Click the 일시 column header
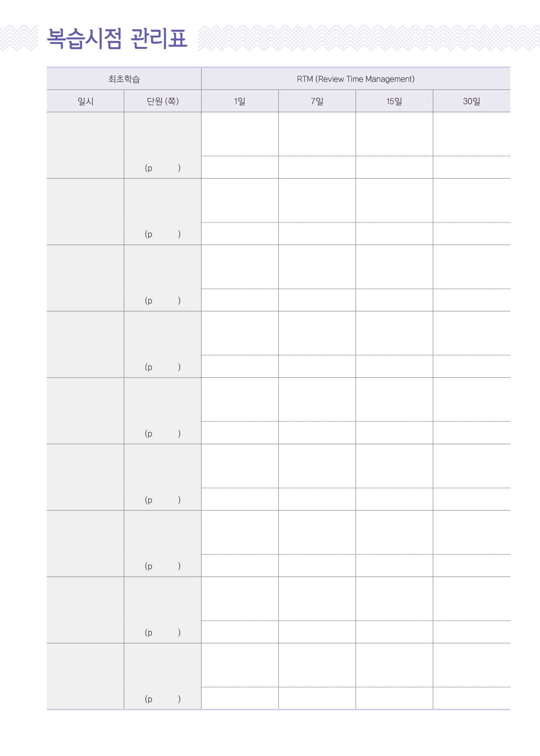 85,101
